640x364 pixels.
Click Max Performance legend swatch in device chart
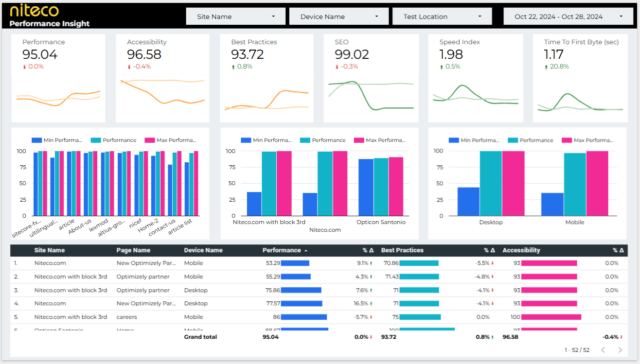point(567,140)
